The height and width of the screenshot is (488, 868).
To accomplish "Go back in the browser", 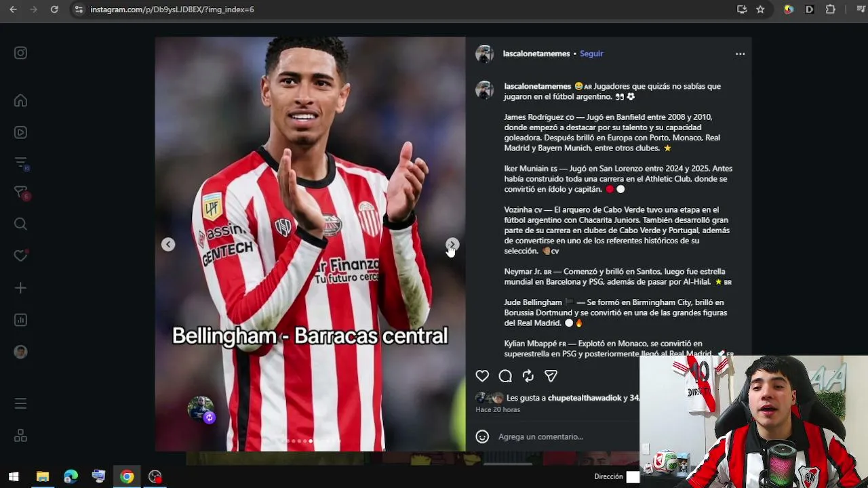I will (13, 9).
